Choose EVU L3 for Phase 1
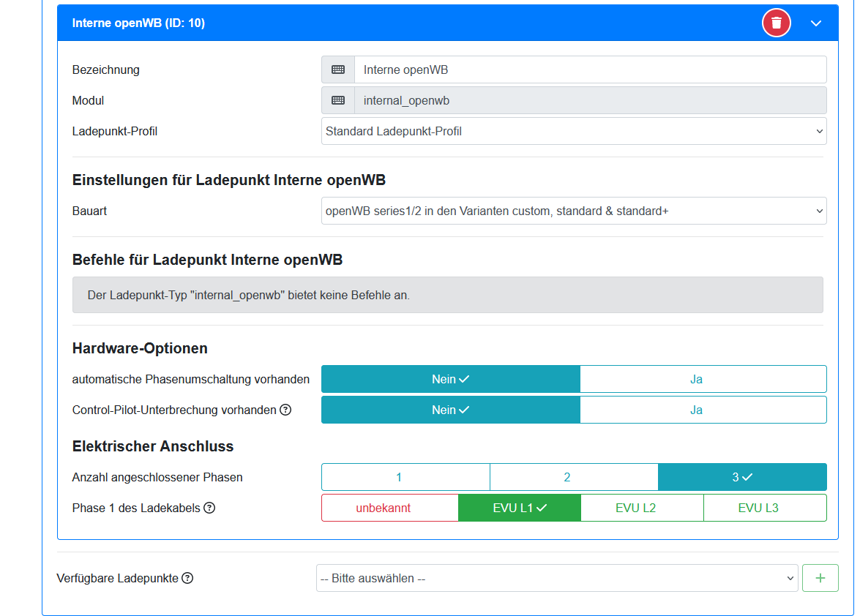860x616 pixels. (x=765, y=508)
